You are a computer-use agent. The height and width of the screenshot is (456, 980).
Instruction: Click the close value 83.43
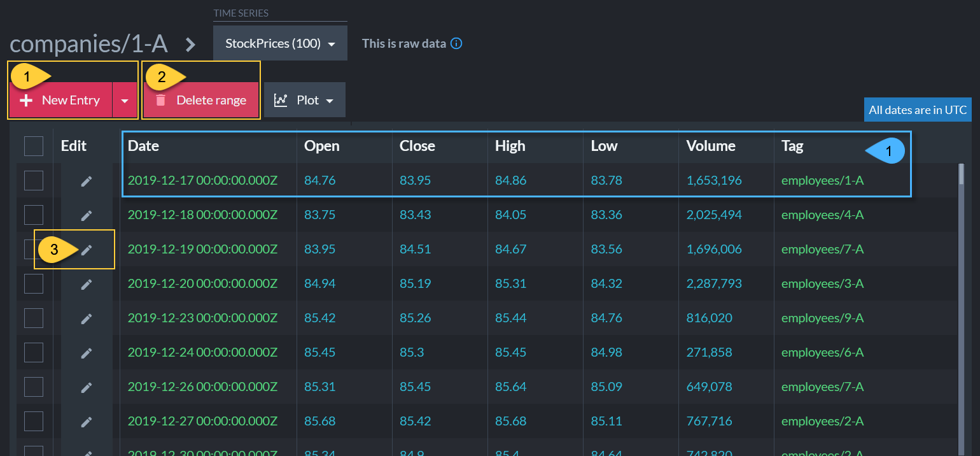pos(415,215)
